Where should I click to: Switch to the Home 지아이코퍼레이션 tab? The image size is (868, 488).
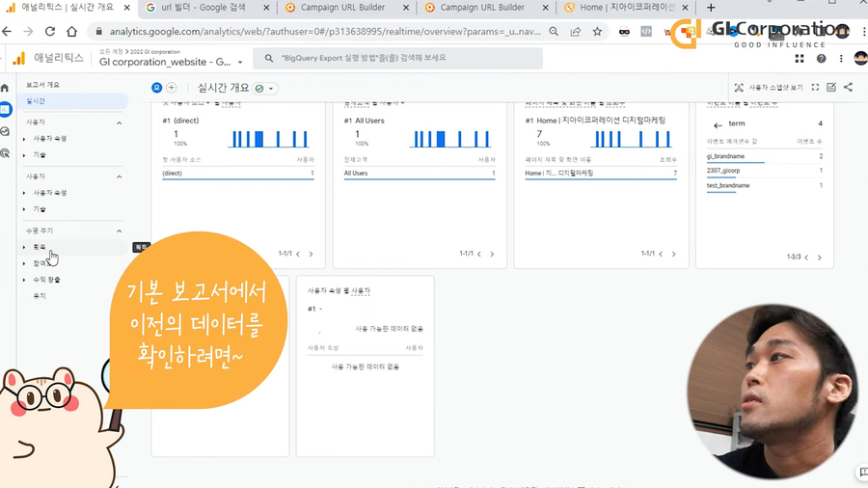(x=627, y=8)
